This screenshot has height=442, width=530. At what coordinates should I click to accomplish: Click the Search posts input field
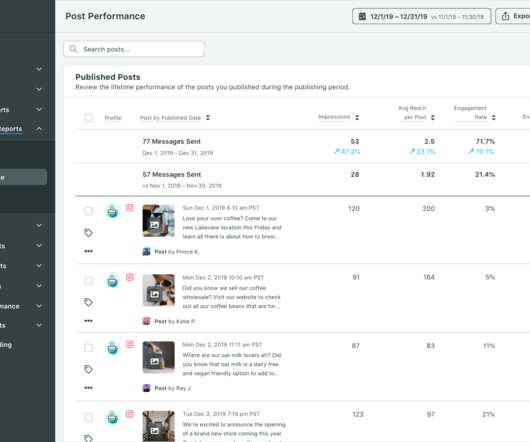pos(134,49)
